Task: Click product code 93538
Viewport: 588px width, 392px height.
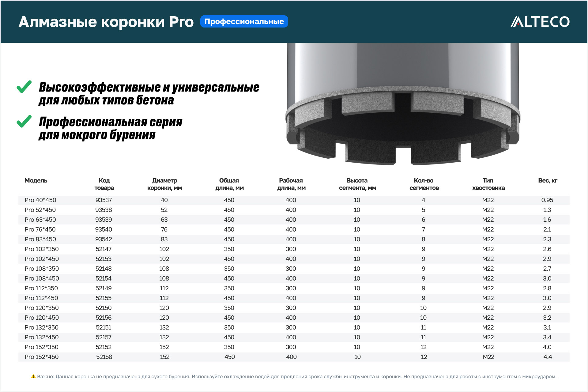Action: (x=104, y=210)
